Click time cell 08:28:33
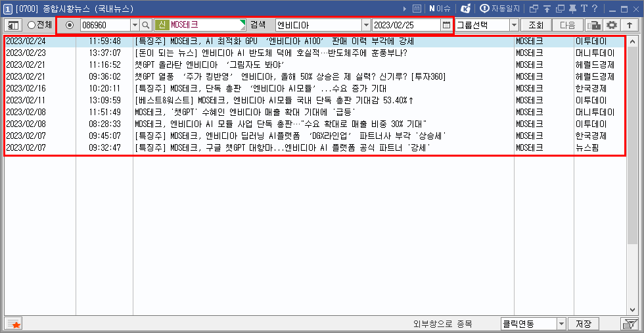 click(104, 124)
